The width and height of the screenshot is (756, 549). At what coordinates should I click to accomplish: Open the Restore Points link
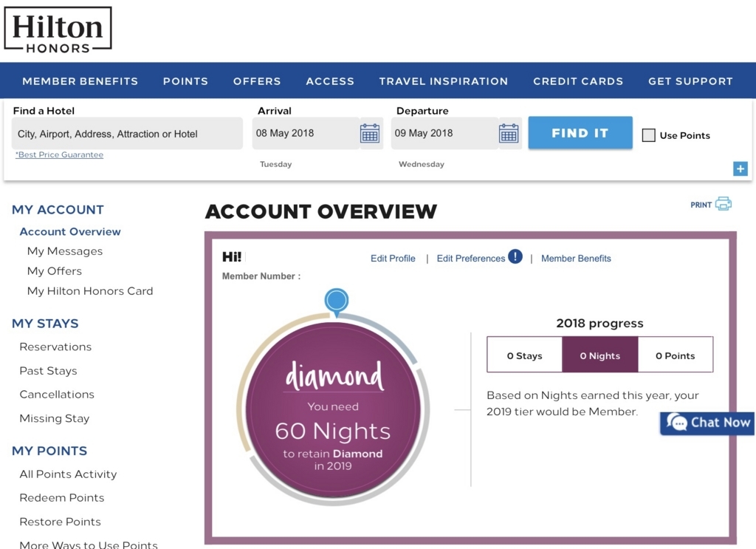(61, 522)
